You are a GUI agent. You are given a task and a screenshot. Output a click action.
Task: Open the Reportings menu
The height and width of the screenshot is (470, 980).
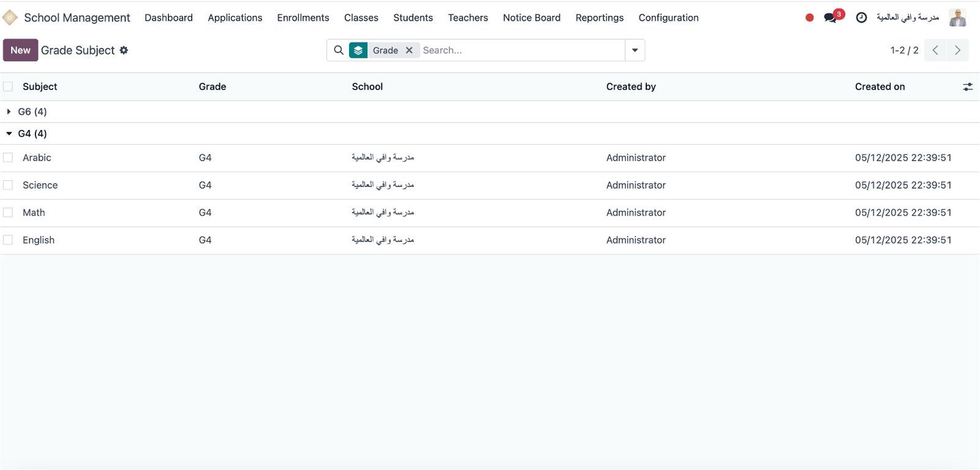click(600, 18)
